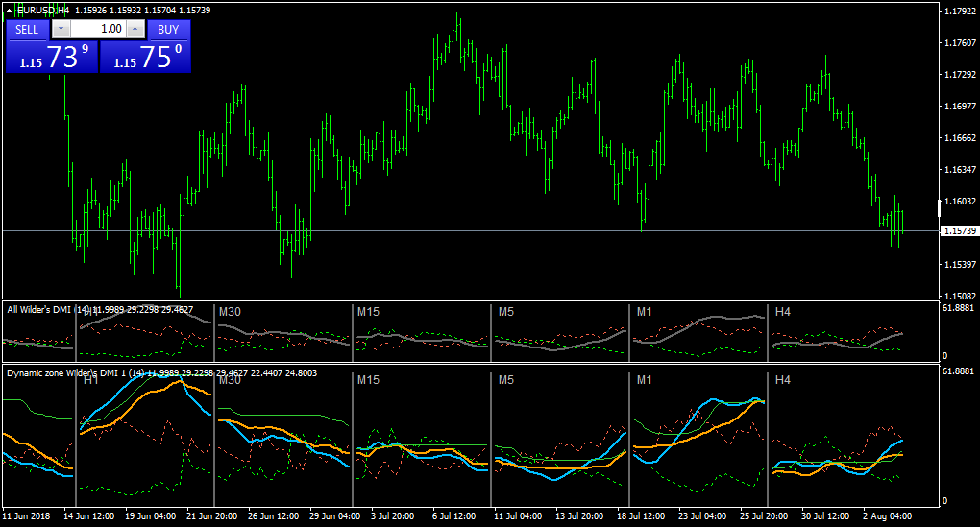This screenshot has height=527, width=980.
Task: Click the 21 Jun 20:00 date on the time axis
Action: (212, 516)
